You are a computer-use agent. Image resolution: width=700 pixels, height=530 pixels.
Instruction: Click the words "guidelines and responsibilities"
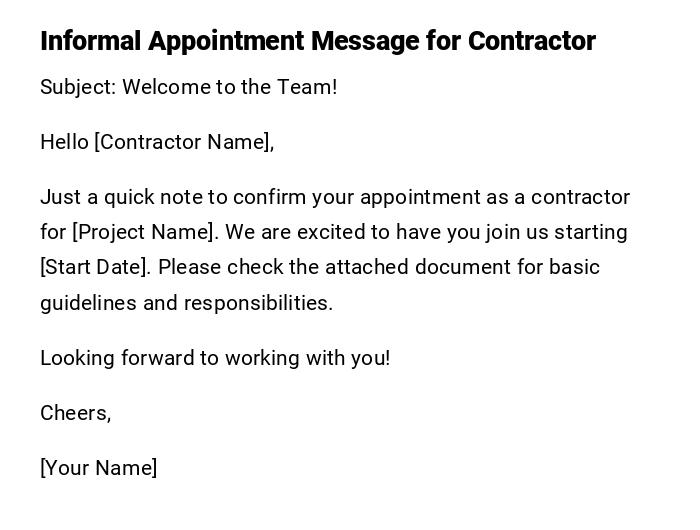point(185,303)
